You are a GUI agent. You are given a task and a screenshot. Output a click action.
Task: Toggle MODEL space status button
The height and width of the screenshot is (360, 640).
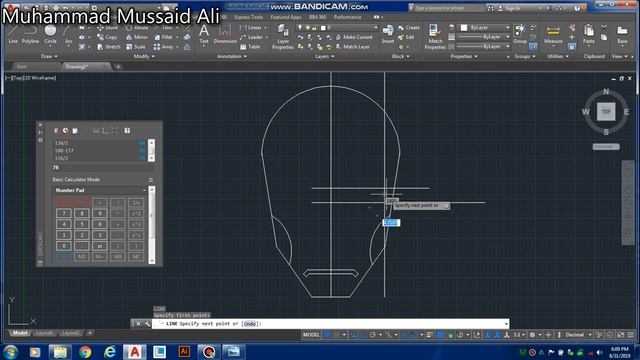click(311, 335)
